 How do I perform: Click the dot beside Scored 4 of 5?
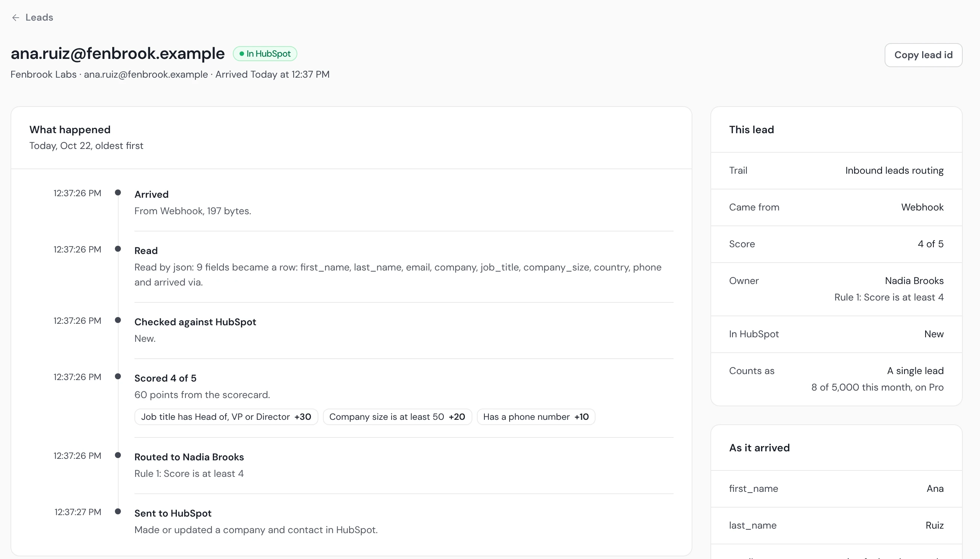pyautogui.click(x=118, y=376)
